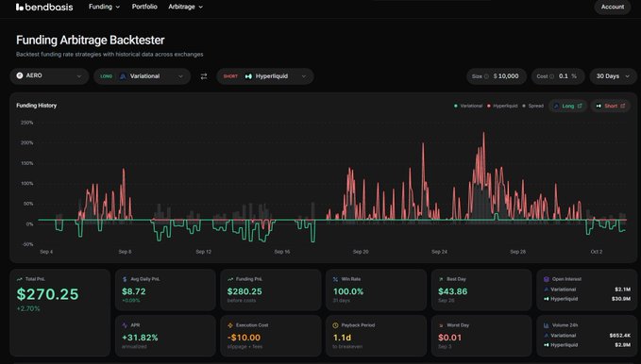The width and height of the screenshot is (641, 364).
Task: Select the +31.82% APR value
Action: pos(140,338)
